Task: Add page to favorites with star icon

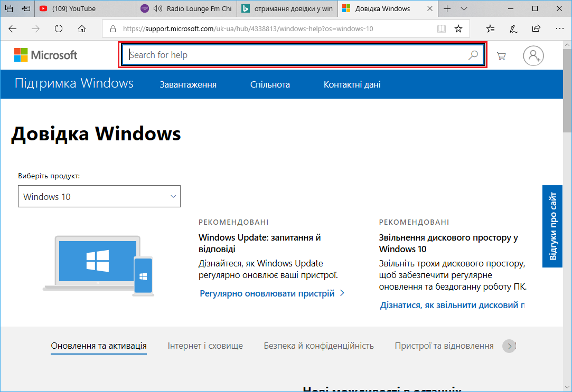Action: pyautogui.click(x=458, y=29)
